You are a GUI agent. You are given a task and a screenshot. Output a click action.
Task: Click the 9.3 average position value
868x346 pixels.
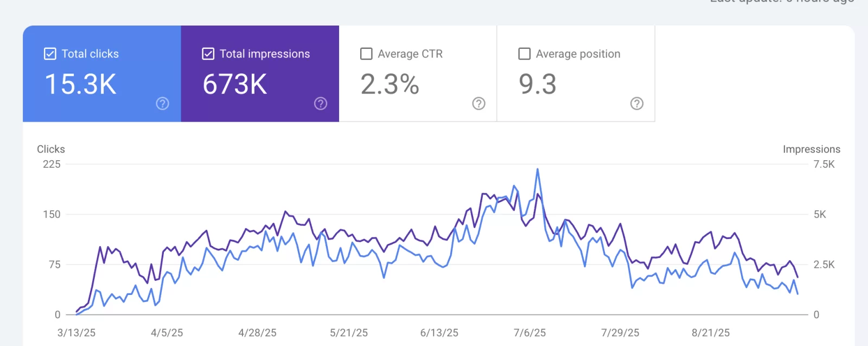(x=538, y=84)
